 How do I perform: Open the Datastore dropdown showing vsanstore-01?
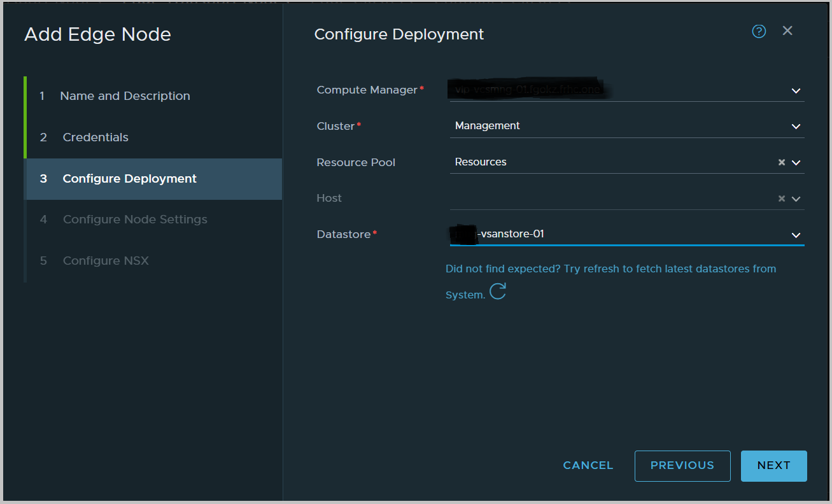tap(796, 234)
